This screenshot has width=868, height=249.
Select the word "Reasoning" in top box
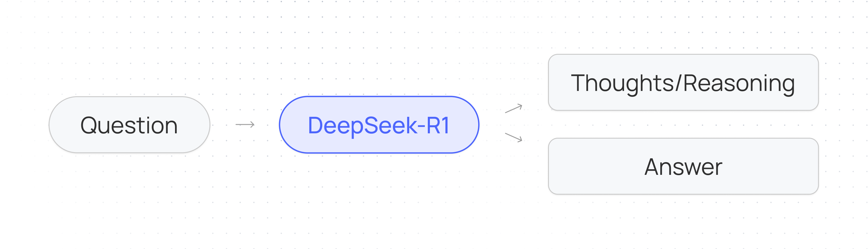(x=739, y=83)
